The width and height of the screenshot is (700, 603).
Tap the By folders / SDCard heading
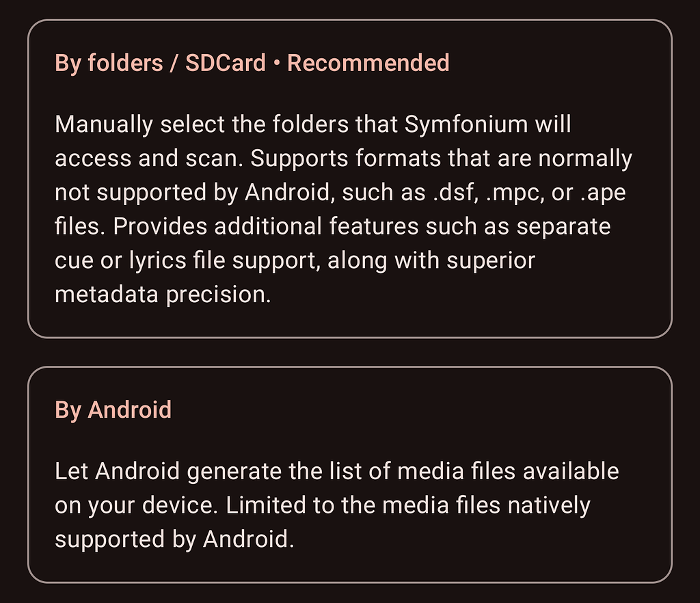coord(159,62)
